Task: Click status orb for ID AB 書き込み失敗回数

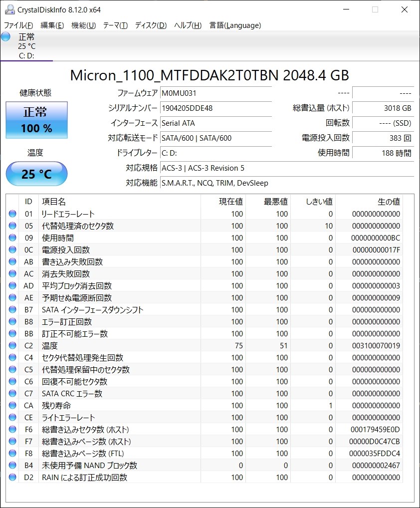Action: point(12,262)
